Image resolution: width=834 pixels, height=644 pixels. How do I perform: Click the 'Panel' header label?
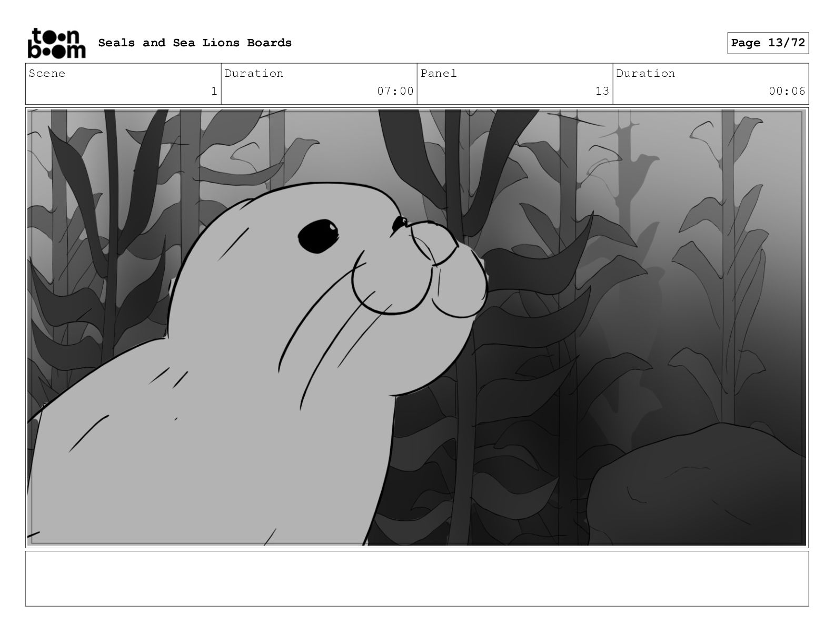(439, 73)
